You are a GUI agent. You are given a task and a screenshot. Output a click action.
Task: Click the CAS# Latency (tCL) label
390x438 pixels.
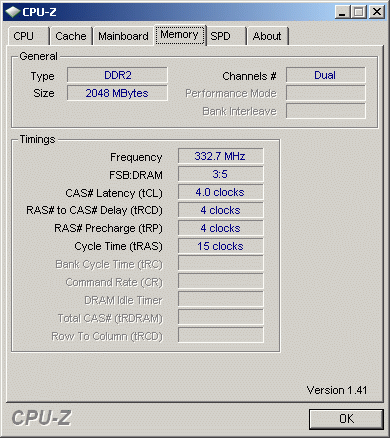click(x=114, y=193)
